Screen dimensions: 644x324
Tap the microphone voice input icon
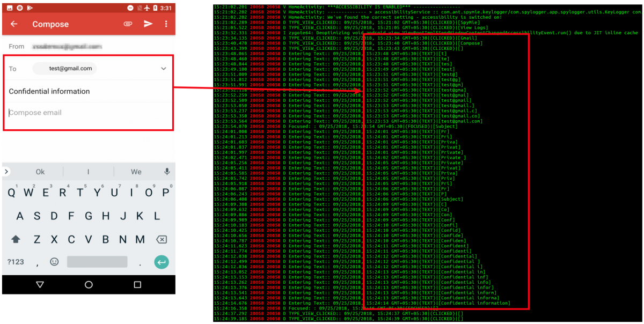(167, 172)
